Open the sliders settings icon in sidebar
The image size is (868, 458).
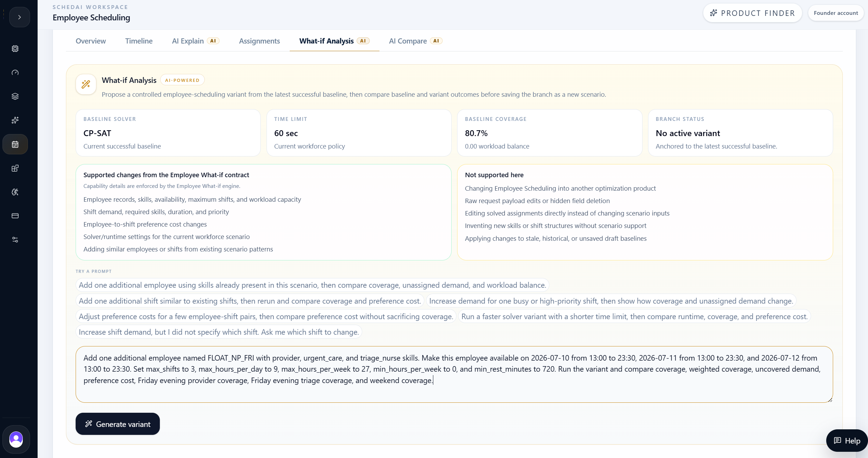(x=15, y=240)
